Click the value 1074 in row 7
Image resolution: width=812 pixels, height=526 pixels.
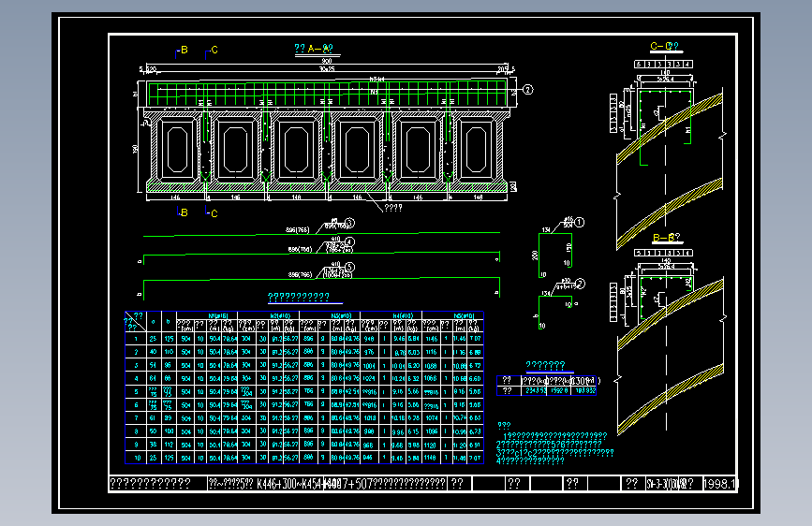[431, 417]
